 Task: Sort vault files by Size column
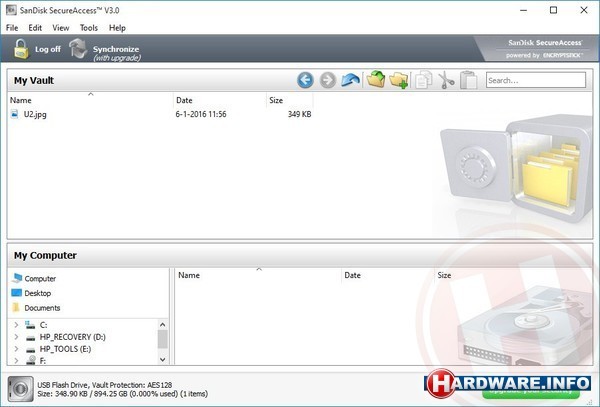(290, 100)
